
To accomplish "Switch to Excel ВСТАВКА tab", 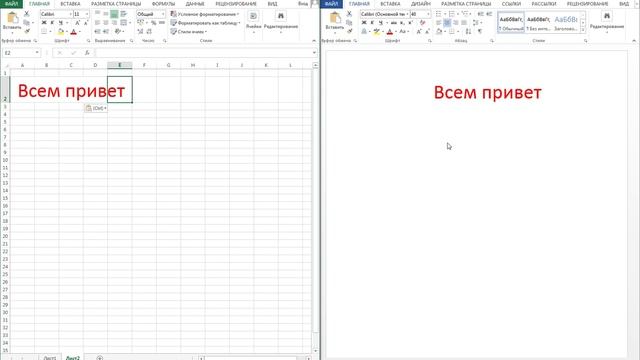I will click(70, 4).
